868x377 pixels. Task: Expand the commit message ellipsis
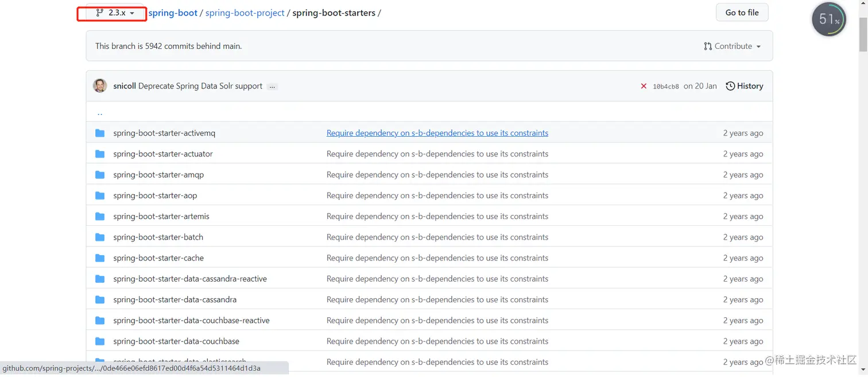click(272, 86)
